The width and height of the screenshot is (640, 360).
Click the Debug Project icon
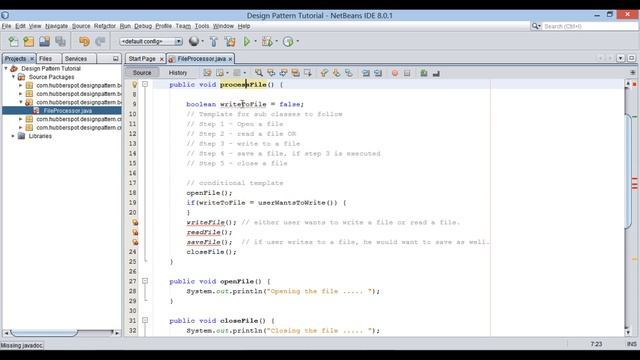[267, 41]
